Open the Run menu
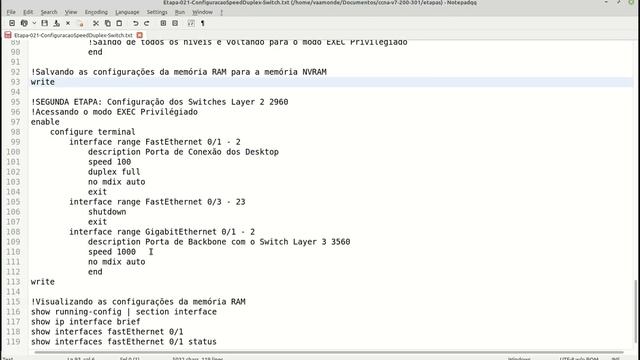The height and width of the screenshot is (360, 640). pyautogui.click(x=180, y=12)
